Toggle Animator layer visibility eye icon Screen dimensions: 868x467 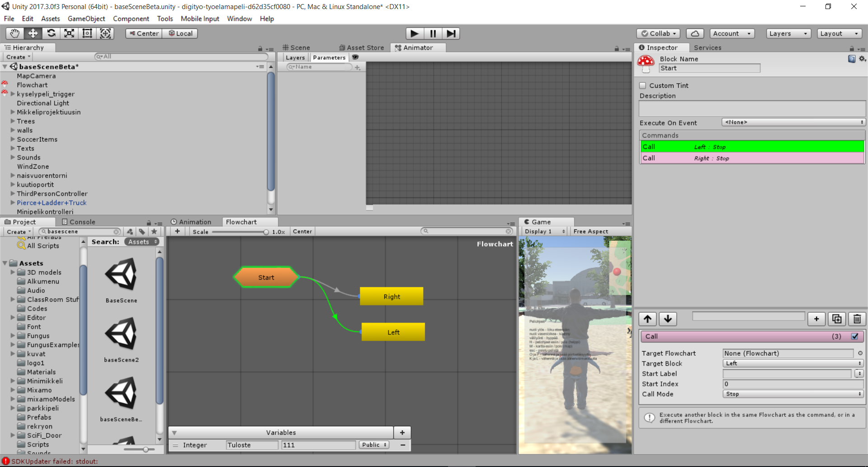point(355,57)
